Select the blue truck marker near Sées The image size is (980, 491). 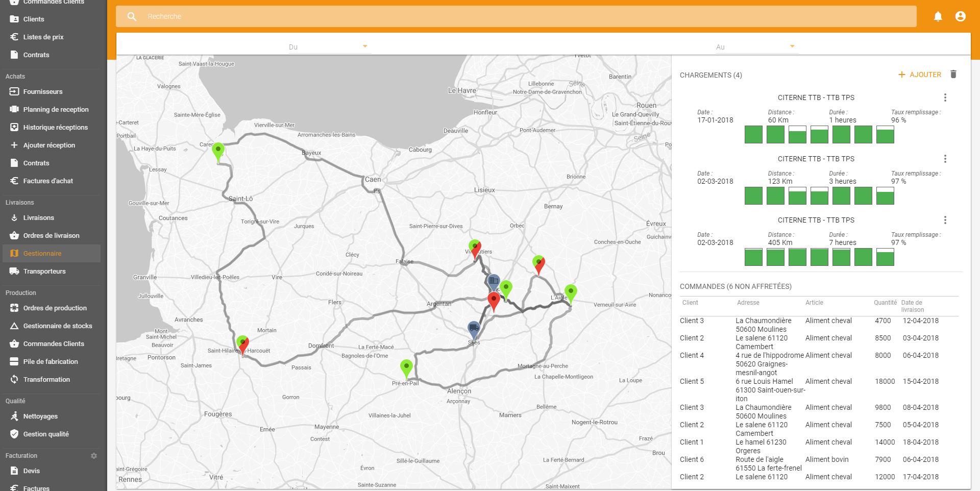(474, 330)
